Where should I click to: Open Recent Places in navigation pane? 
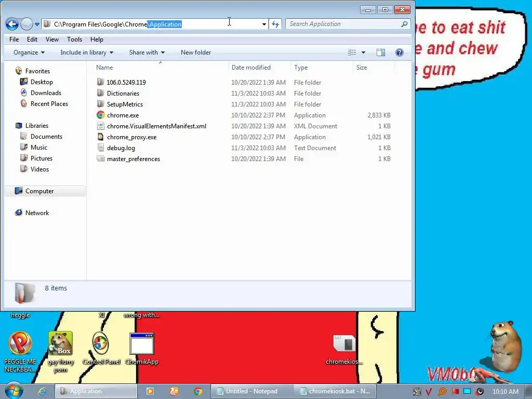(x=49, y=103)
